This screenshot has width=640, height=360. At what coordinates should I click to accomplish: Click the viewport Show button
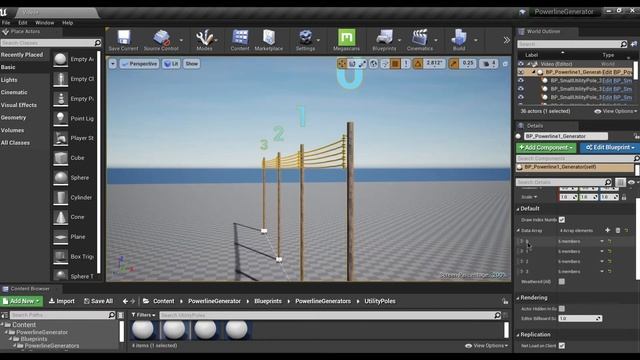pyautogui.click(x=191, y=64)
